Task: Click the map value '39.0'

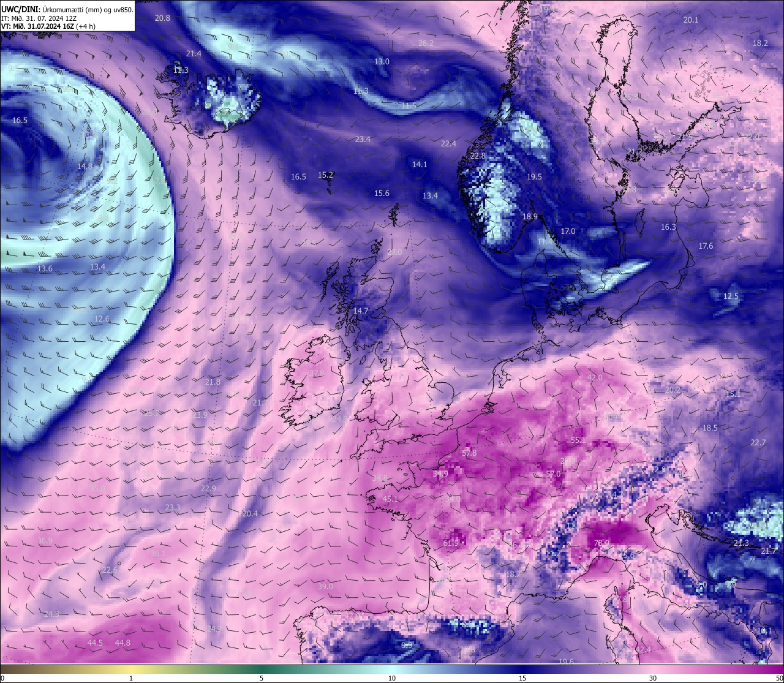Action: tap(325, 587)
